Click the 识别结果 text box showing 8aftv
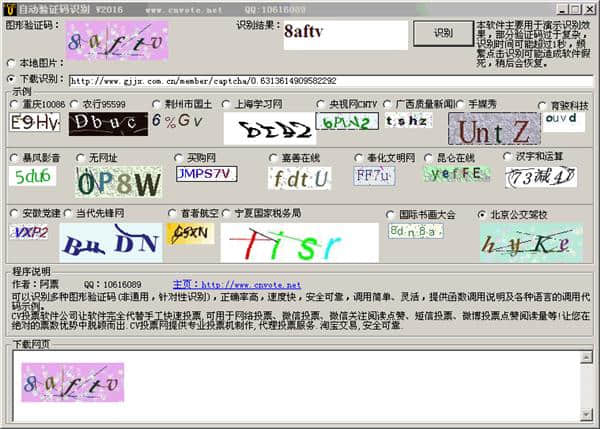Screen dimensions: 600x429 [345, 35]
